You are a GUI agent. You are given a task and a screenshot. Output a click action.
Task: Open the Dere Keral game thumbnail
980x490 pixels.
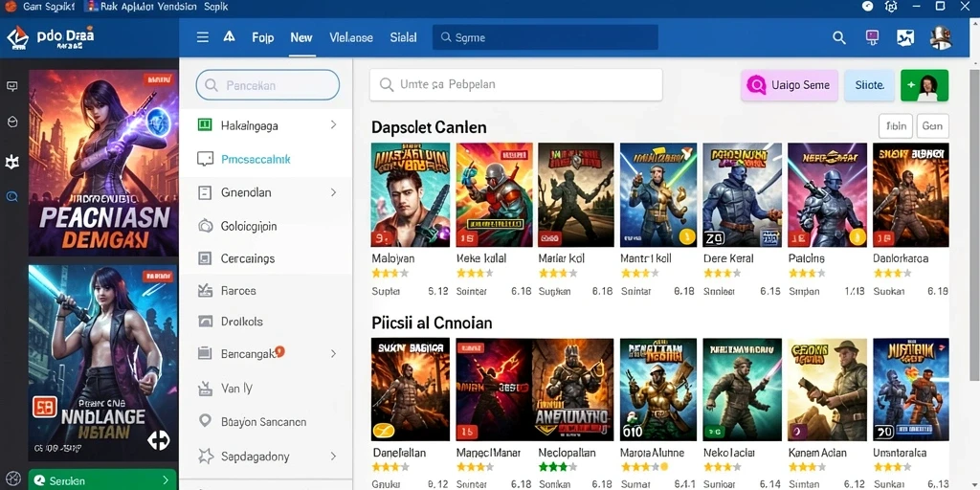[742, 195]
